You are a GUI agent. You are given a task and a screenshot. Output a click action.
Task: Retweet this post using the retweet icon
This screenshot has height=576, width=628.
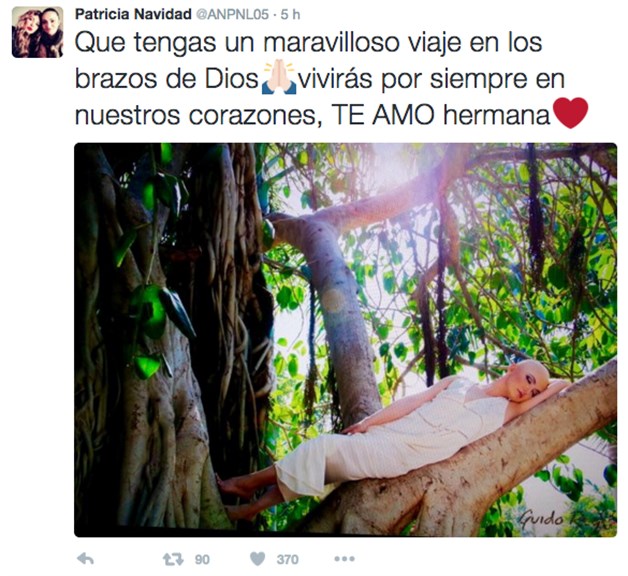click(173, 559)
